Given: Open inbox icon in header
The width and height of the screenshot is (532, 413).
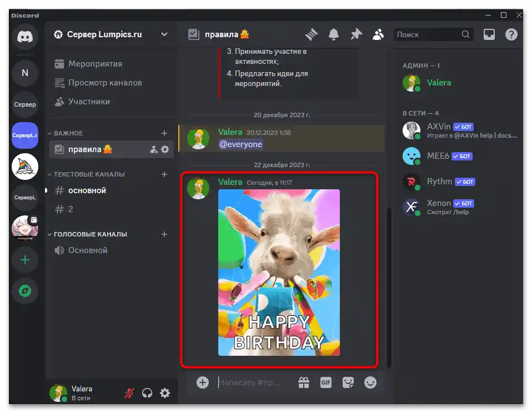Looking at the screenshot, I should coord(489,34).
